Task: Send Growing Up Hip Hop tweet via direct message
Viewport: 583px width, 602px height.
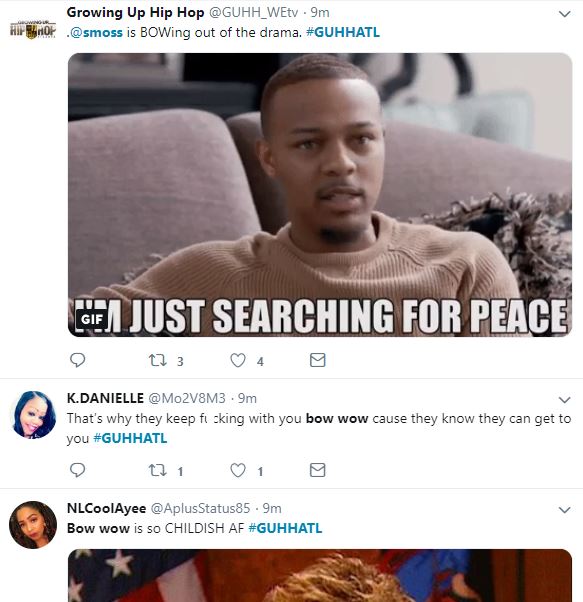Action: (x=317, y=360)
